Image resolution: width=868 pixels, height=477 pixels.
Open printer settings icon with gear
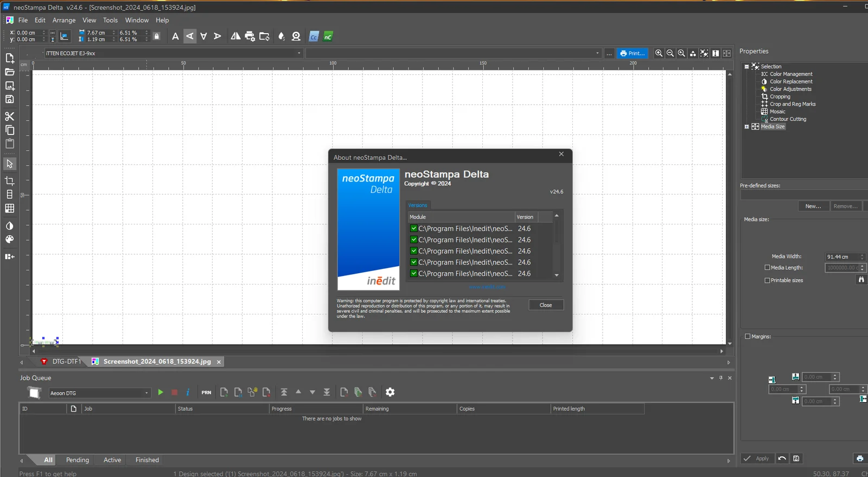pos(250,36)
